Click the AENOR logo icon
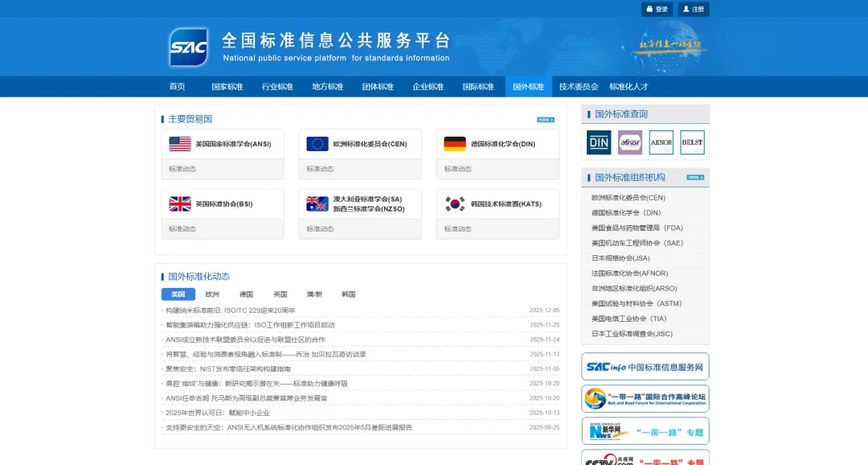Image resolution: width=868 pixels, height=465 pixels. (661, 142)
